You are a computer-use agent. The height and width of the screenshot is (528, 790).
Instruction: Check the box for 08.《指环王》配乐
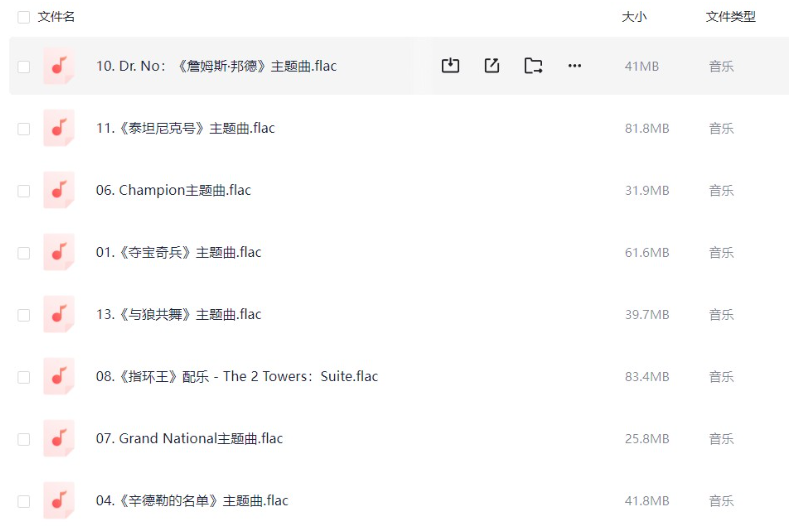click(x=24, y=377)
